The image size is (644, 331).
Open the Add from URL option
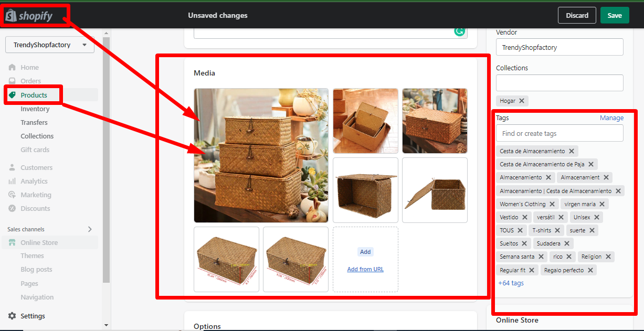365,269
